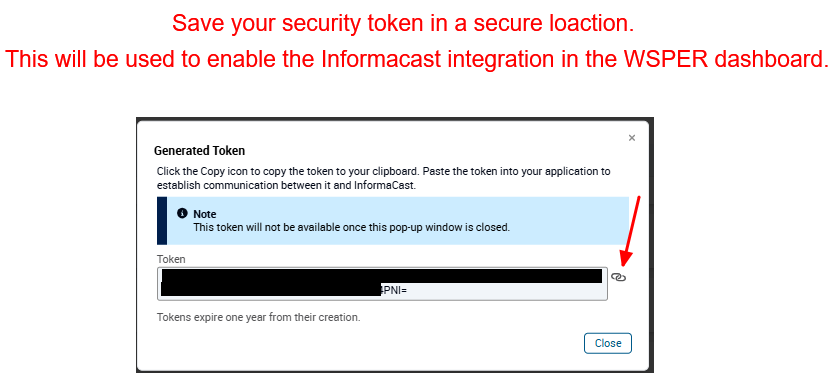Click the 'Tokens expire one year' text

pos(259,318)
